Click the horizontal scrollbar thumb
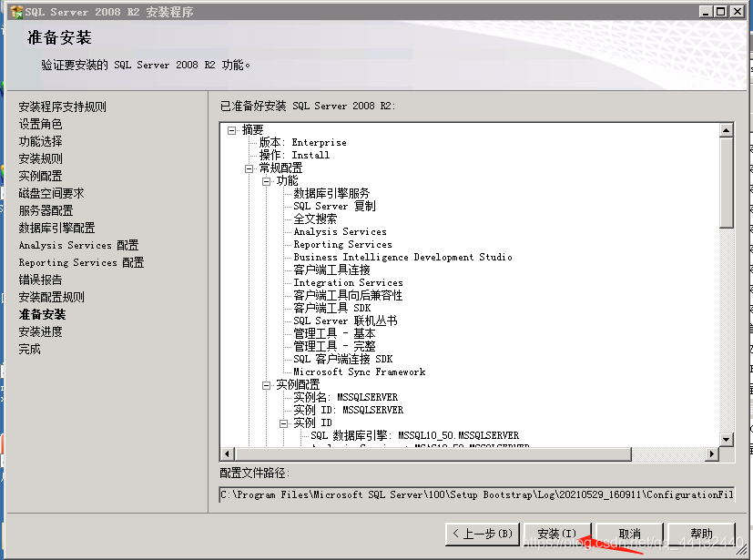This screenshot has width=753, height=560. [433, 453]
